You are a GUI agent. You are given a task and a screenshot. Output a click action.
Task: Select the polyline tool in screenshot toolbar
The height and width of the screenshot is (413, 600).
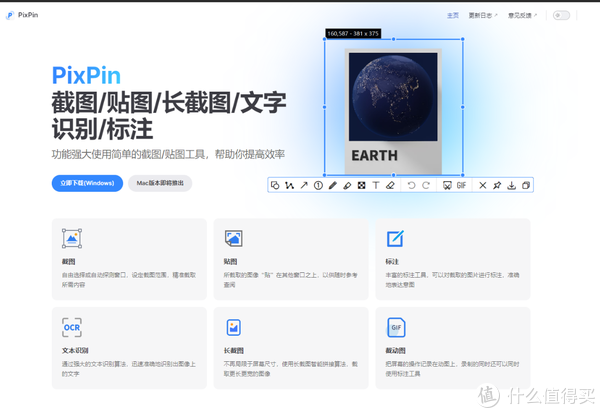[290, 185]
